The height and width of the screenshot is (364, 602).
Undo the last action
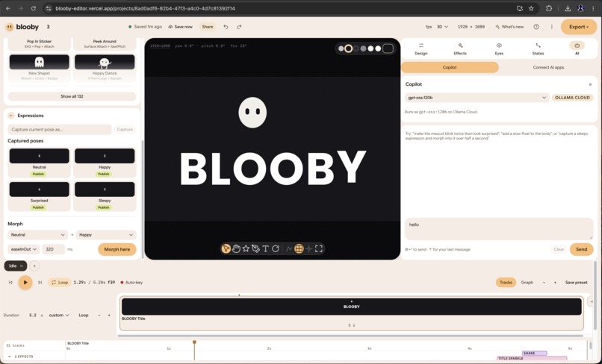pyautogui.click(x=226, y=27)
